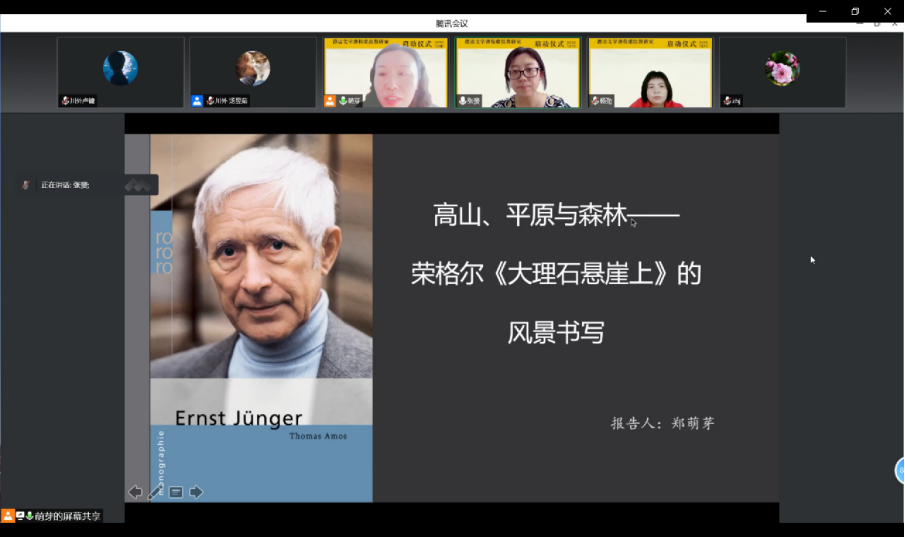Click the screen-share label at bottom left
Viewport: 905px width, 537px height.
(67, 516)
